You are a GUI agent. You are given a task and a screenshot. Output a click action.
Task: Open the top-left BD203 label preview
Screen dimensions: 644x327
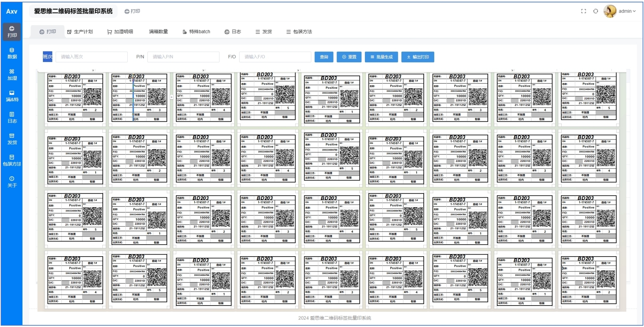(75, 98)
